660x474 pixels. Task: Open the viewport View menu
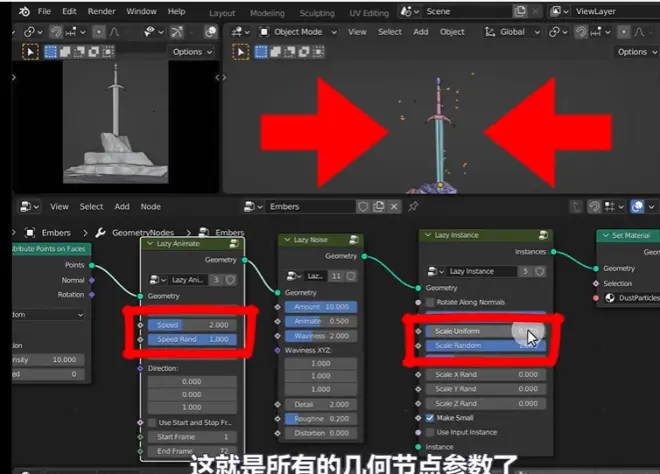click(357, 32)
